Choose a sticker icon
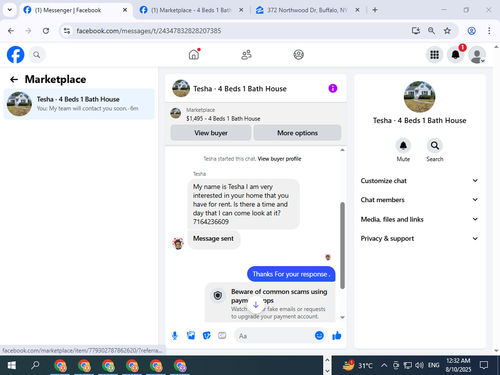This screenshot has width=500, height=375. pos(207,336)
